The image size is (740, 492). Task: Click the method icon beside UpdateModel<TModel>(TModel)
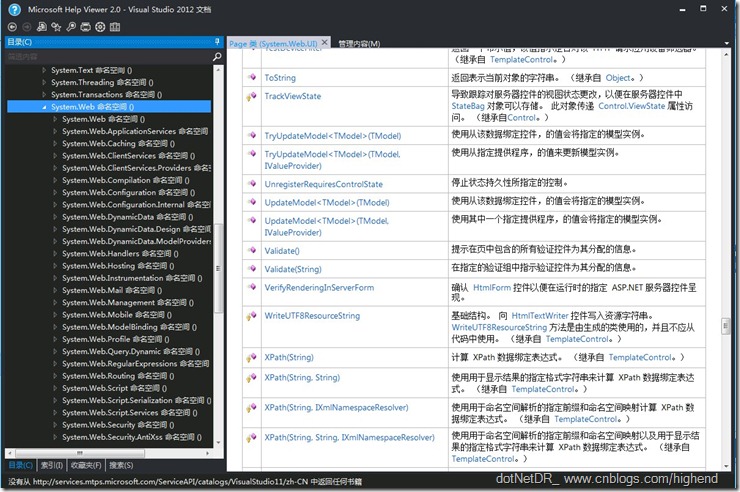pyautogui.click(x=252, y=202)
